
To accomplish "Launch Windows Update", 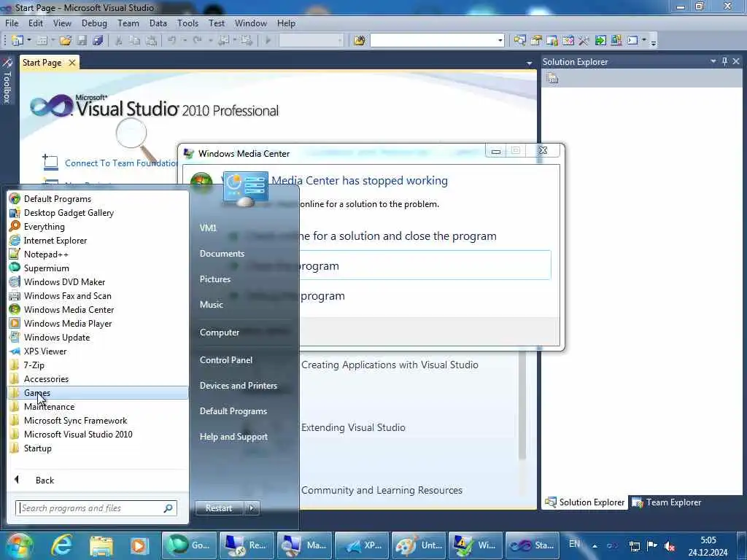I will pos(98,337).
